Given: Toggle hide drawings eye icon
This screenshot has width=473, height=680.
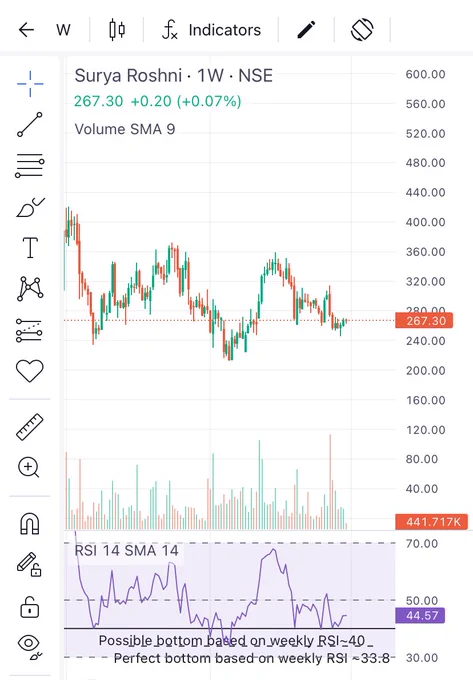Looking at the screenshot, I should [x=29, y=647].
